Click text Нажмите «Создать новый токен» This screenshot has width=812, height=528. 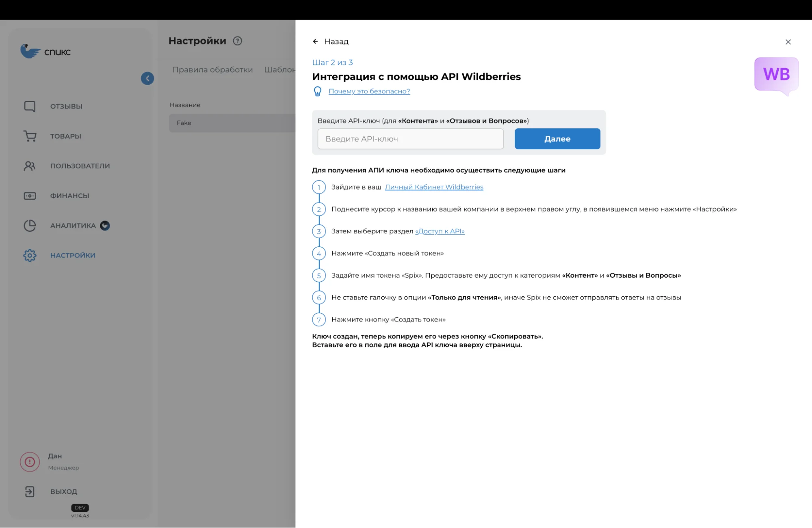click(x=388, y=253)
